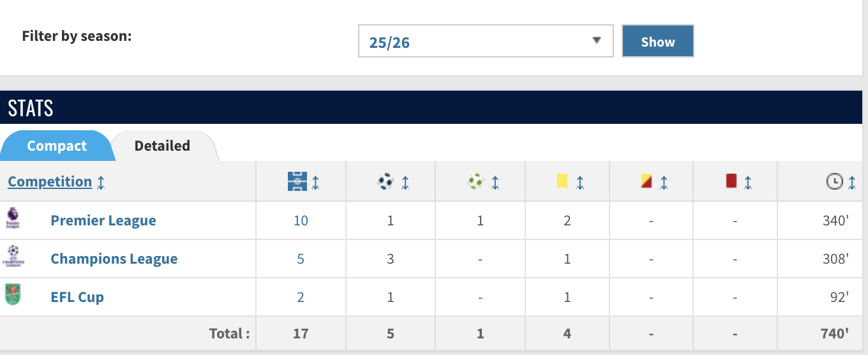
Task: Sort by Competition using the arrow toggle
Action: click(x=101, y=183)
